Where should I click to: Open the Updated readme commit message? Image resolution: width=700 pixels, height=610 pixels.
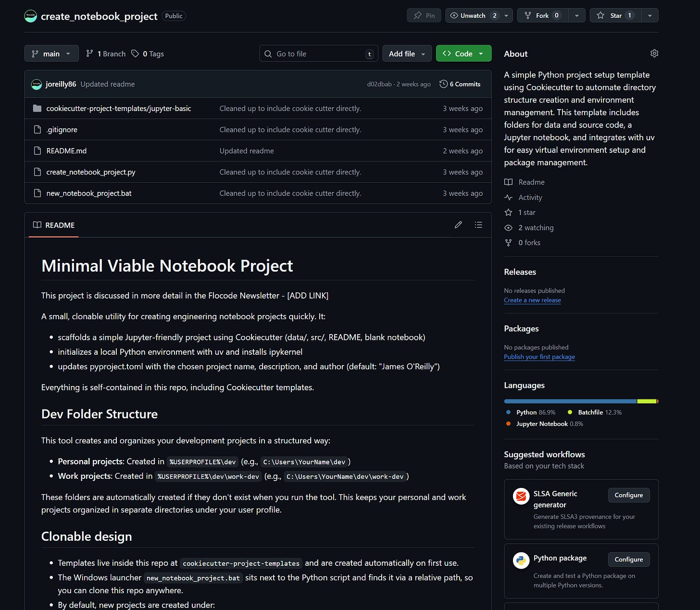(108, 84)
